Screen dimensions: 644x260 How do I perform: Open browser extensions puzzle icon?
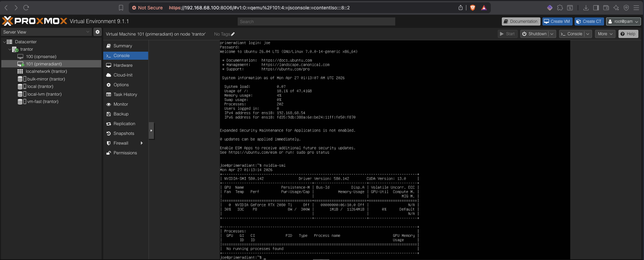(560, 7)
